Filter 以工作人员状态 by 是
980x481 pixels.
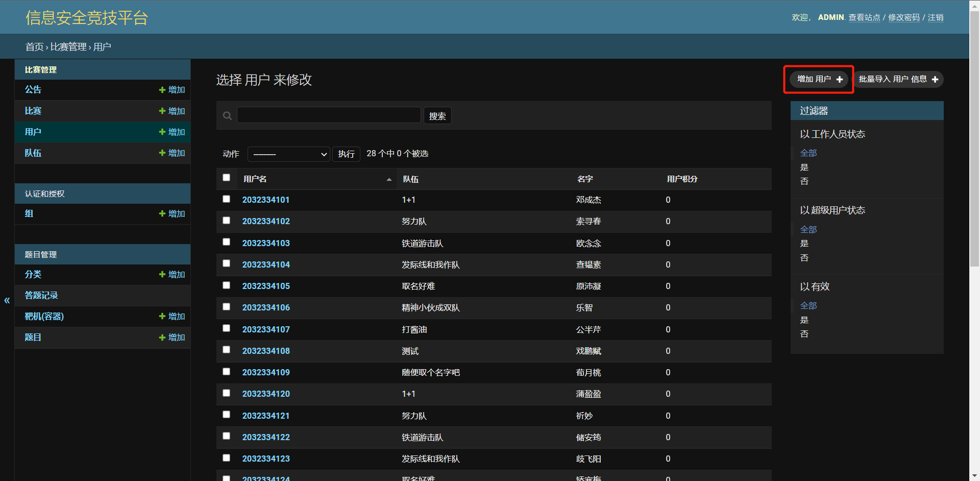tap(804, 167)
